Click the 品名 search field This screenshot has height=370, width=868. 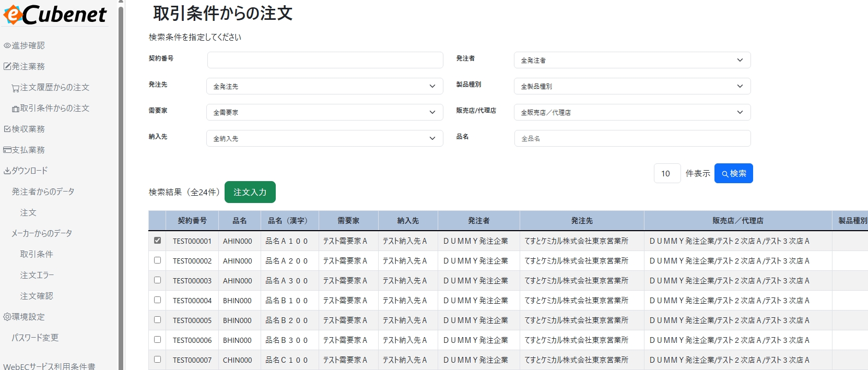point(632,138)
